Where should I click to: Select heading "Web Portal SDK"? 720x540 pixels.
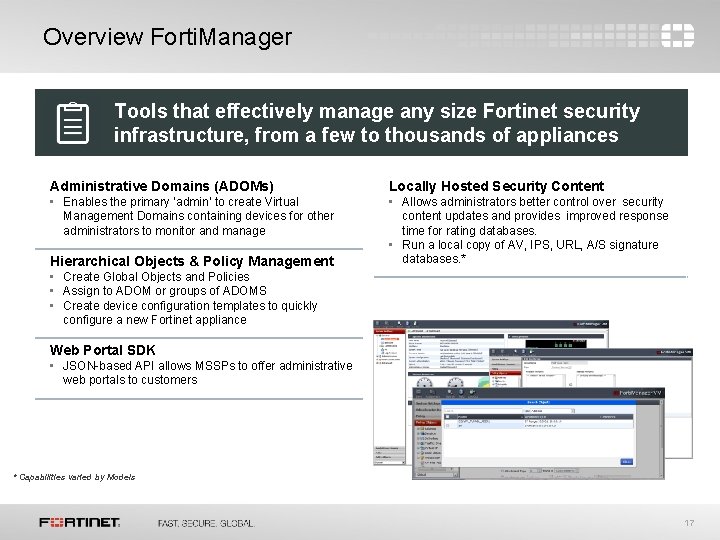click(102, 350)
